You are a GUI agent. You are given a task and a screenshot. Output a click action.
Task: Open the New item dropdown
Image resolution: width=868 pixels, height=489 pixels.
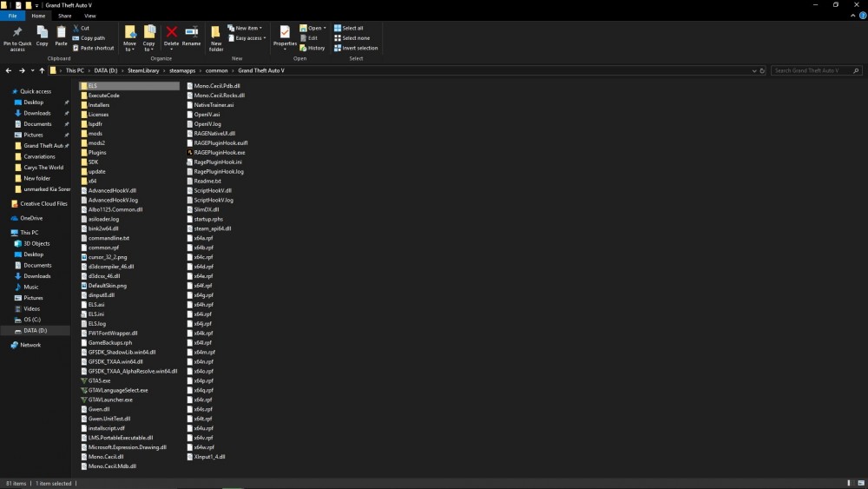pos(246,28)
